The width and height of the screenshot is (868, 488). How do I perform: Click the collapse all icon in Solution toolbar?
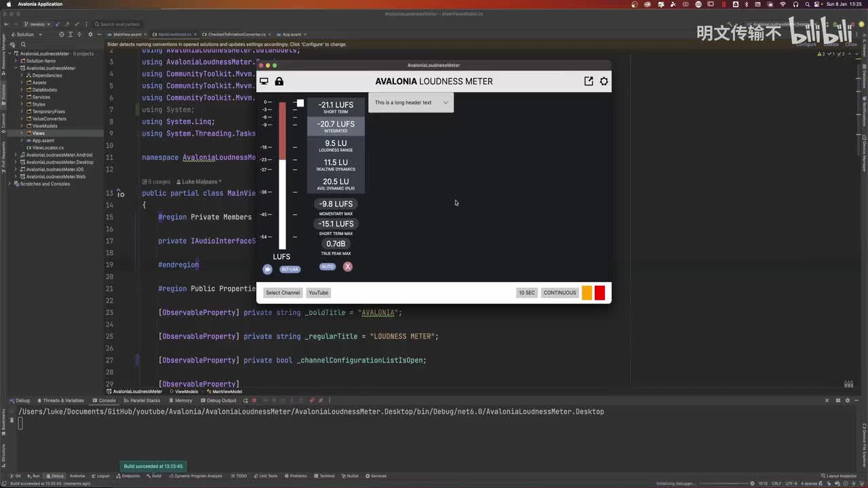[x=79, y=34]
